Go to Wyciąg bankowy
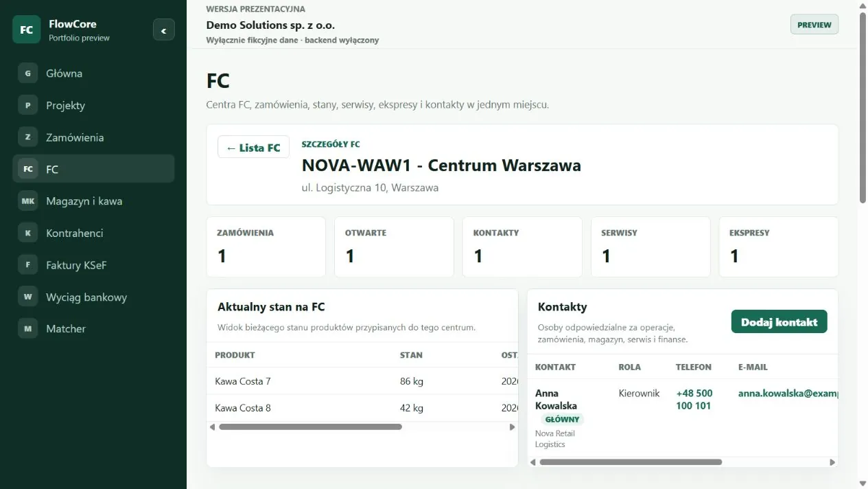The height and width of the screenshot is (489, 868). coord(93,297)
